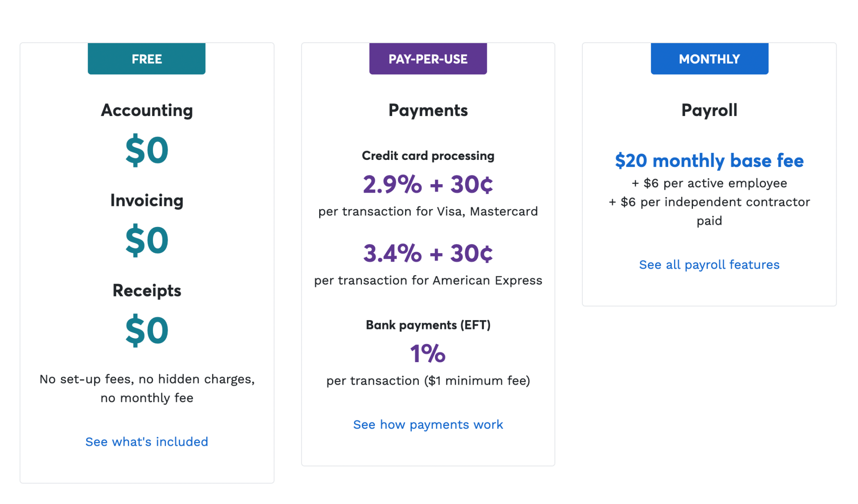Click the 2.9% + 30¢ rate

click(428, 184)
